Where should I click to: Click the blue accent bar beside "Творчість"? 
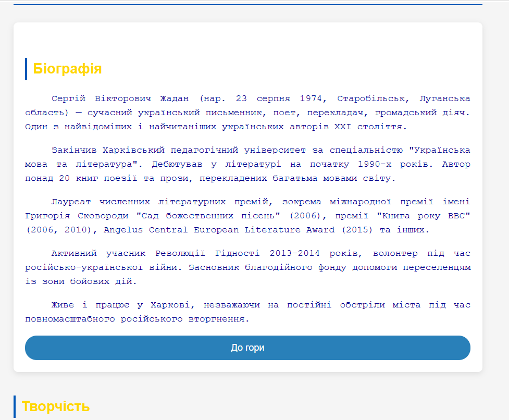(x=15, y=406)
